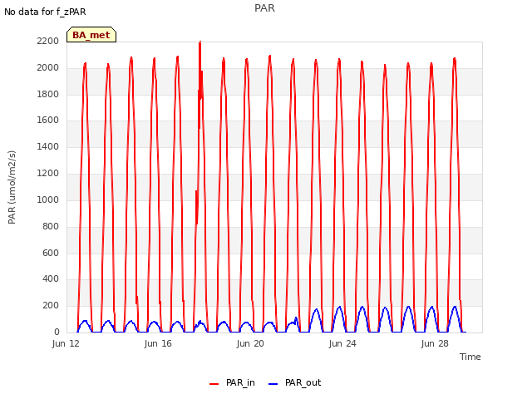Click the 400 y-axis tick label
This screenshot has height=399, width=532.
(51, 279)
